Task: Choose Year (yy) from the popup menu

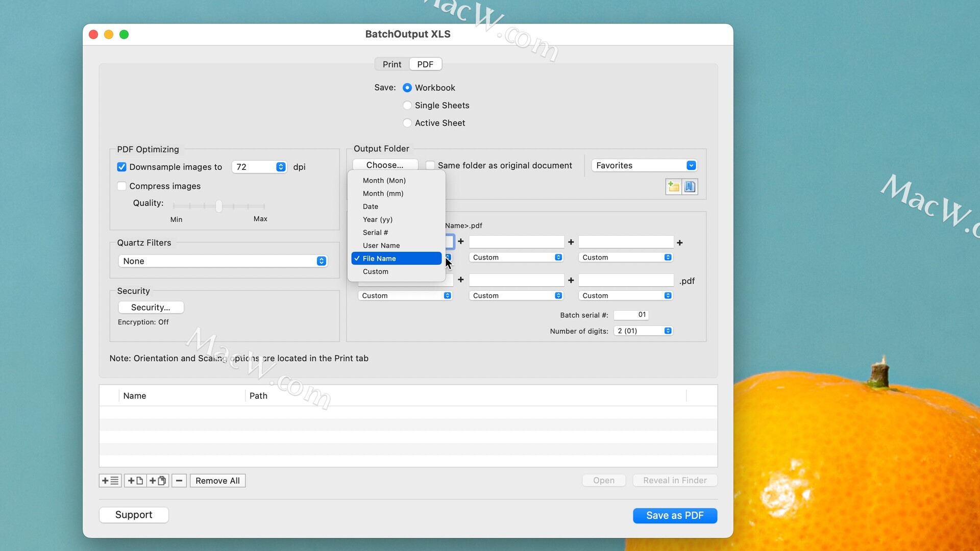Action: pos(397,220)
